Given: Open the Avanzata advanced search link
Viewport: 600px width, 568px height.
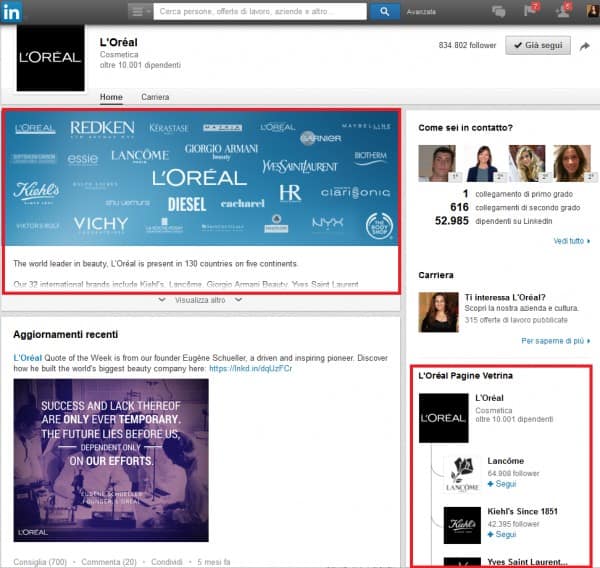Looking at the screenshot, I should [421, 12].
